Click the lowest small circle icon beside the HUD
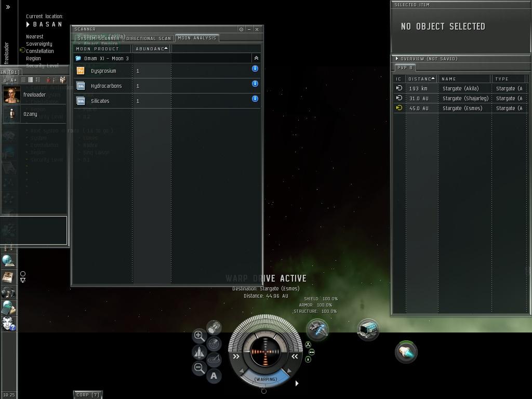The height and width of the screenshot is (399, 532). (308, 360)
